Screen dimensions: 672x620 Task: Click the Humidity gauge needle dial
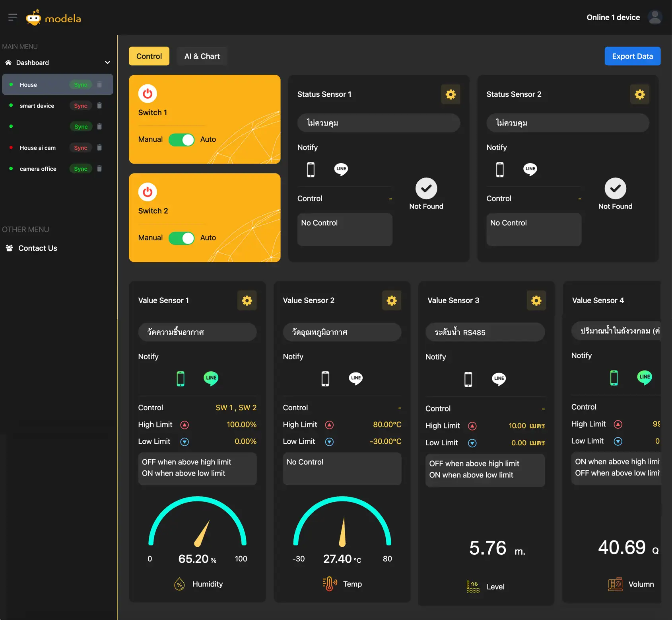(x=198, y=522)
